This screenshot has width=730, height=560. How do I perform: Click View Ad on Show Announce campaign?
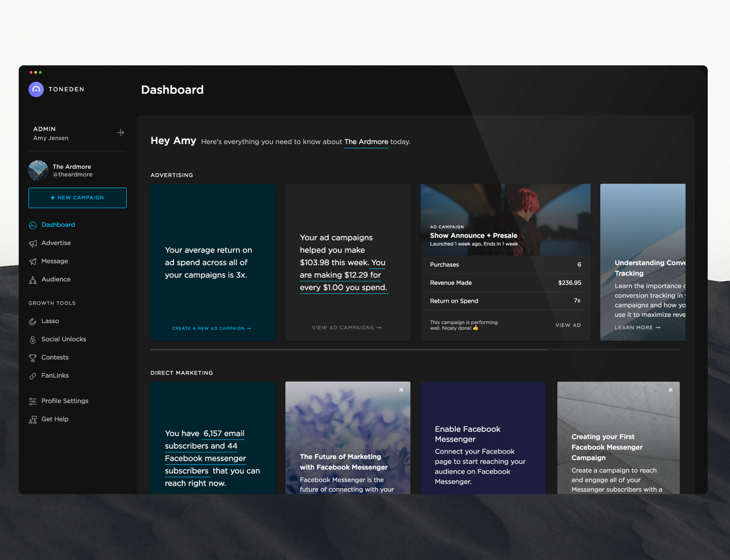(x=568, y=325)
